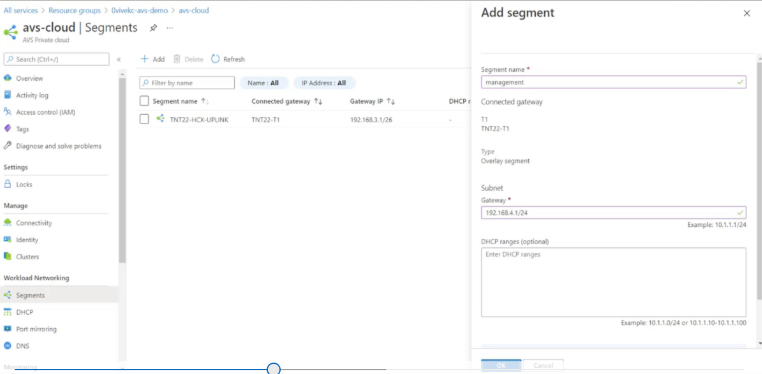Viewport: 762px width, 374px height.
Task: Click the video progress slider handle
Action: point(274,369)
